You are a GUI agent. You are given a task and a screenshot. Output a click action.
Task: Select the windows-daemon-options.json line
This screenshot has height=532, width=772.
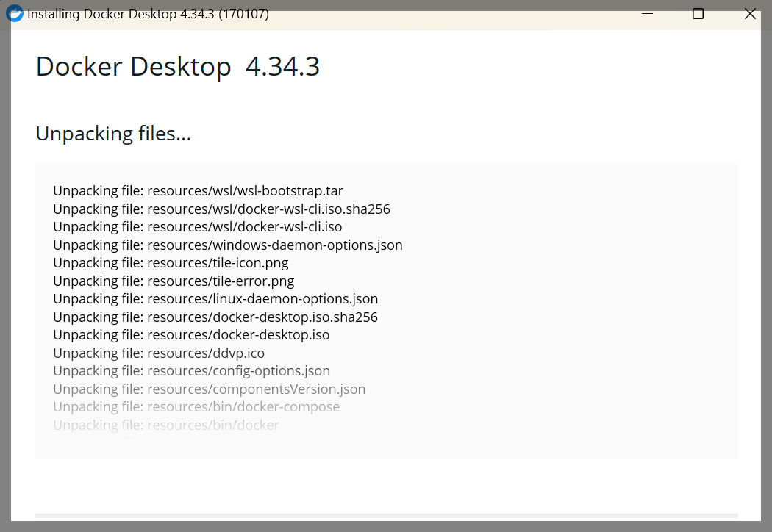(228, 245)
